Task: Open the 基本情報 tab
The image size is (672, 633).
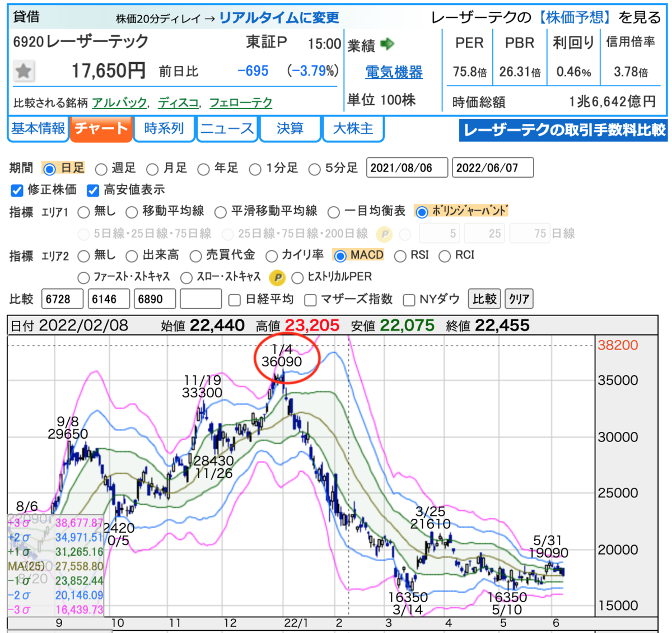Action: click(x=38, y=129)
